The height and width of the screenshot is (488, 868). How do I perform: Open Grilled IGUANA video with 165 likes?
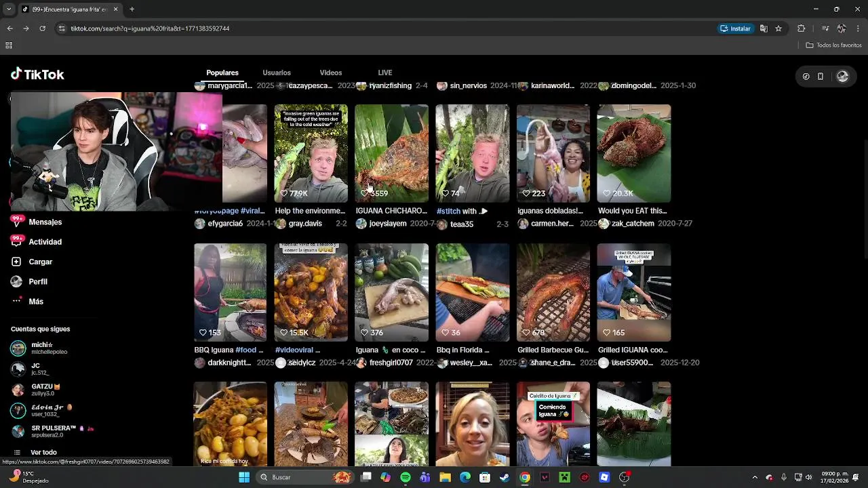tap(633, 292)
